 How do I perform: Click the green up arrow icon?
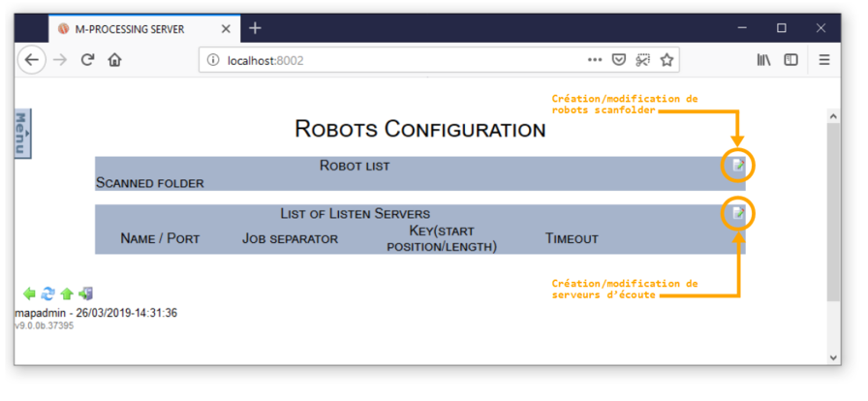67,293
